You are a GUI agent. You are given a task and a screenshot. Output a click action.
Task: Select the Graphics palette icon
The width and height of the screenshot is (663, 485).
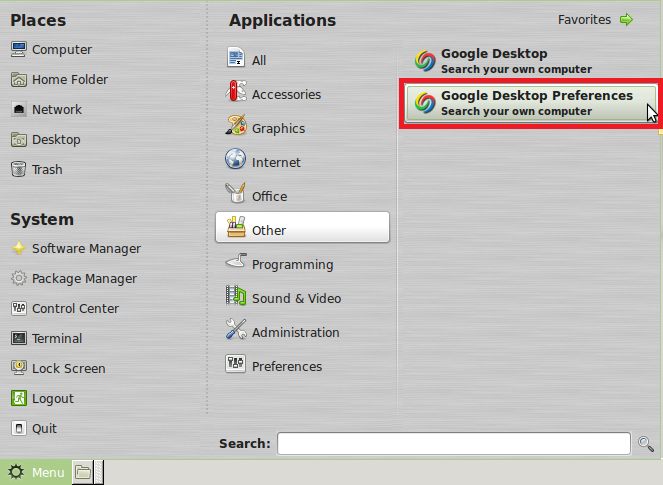coord(236,125)
